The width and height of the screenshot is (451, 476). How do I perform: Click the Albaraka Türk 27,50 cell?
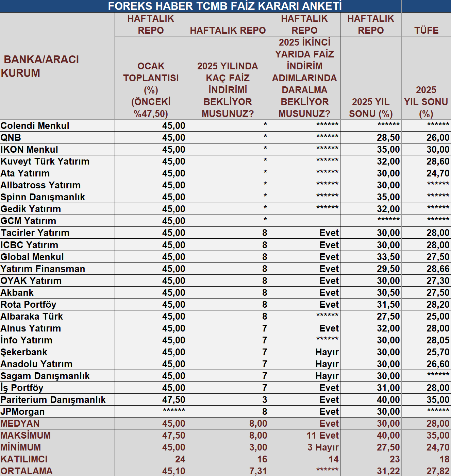coord(388,317)
